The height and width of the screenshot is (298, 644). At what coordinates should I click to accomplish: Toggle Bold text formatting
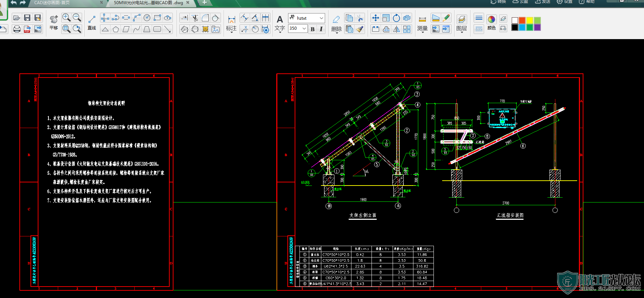313,29
